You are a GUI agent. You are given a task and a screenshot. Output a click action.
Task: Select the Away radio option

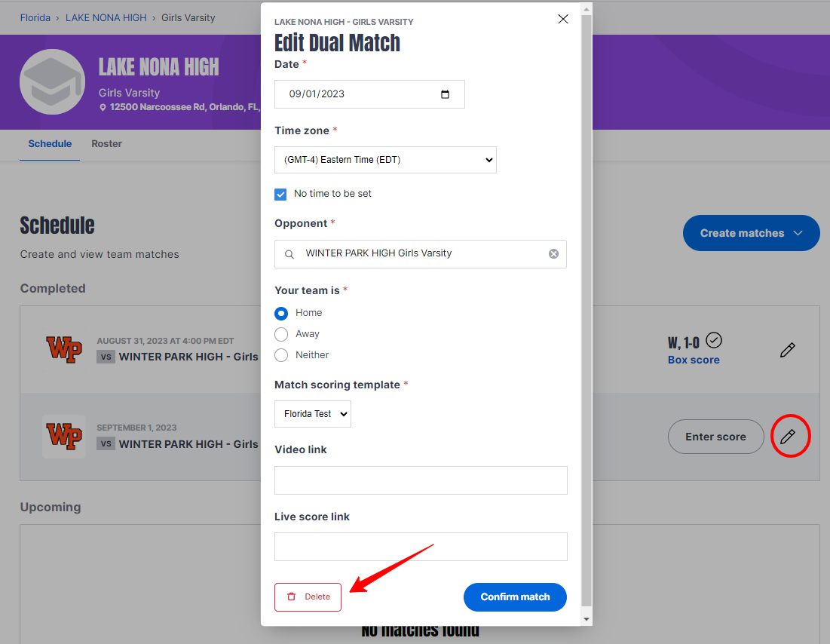tap(281, 334)
